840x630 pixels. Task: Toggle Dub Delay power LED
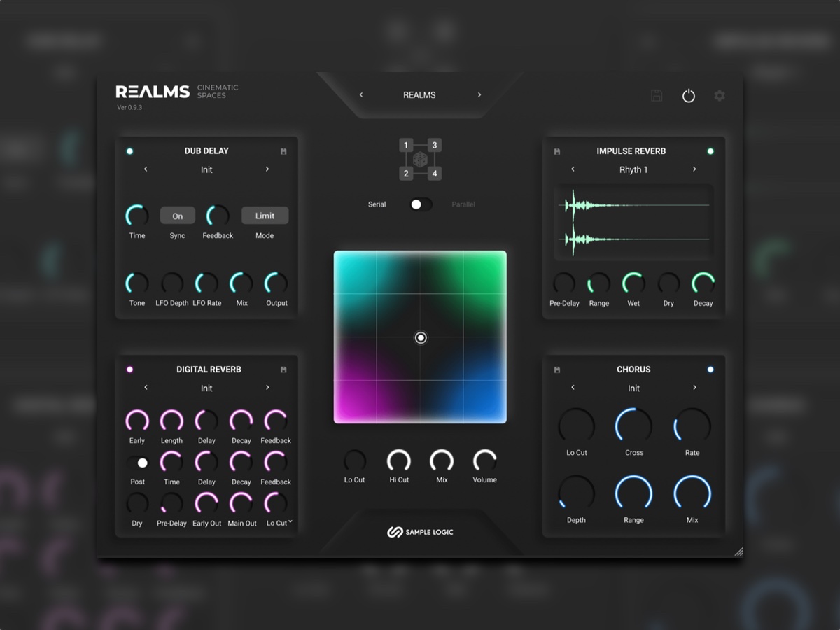click(129, 151)
